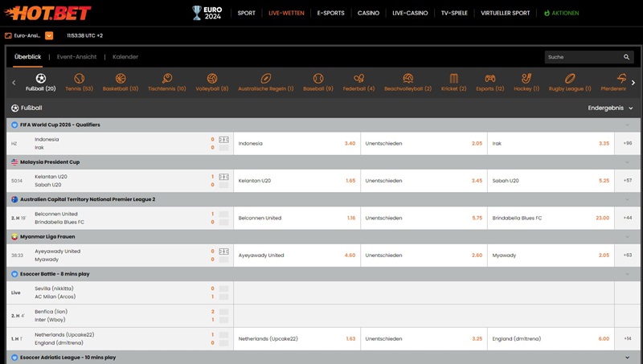Open the LIVE-WETTEN menu item

click(x=286, y=13)
